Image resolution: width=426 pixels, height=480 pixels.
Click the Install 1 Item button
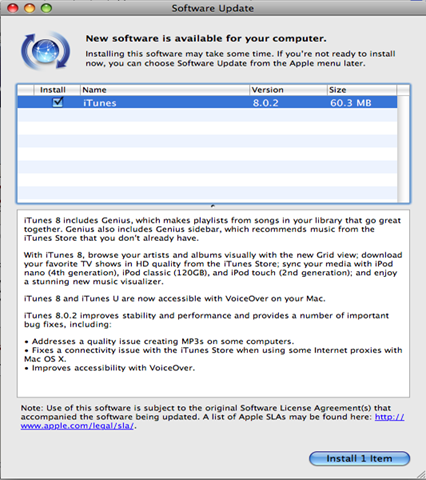(359, 459)
